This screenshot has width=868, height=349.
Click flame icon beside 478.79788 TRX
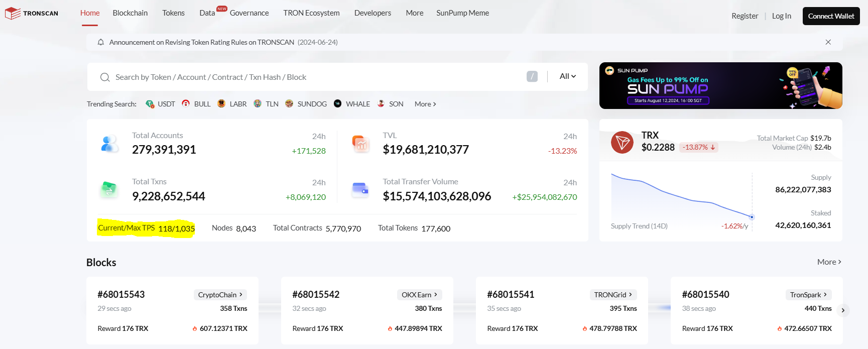tap(584, 329)
